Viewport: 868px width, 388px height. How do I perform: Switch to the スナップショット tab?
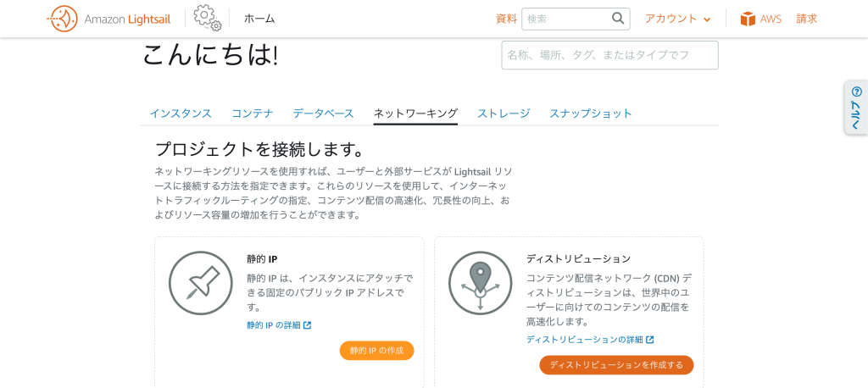[591, 114]
